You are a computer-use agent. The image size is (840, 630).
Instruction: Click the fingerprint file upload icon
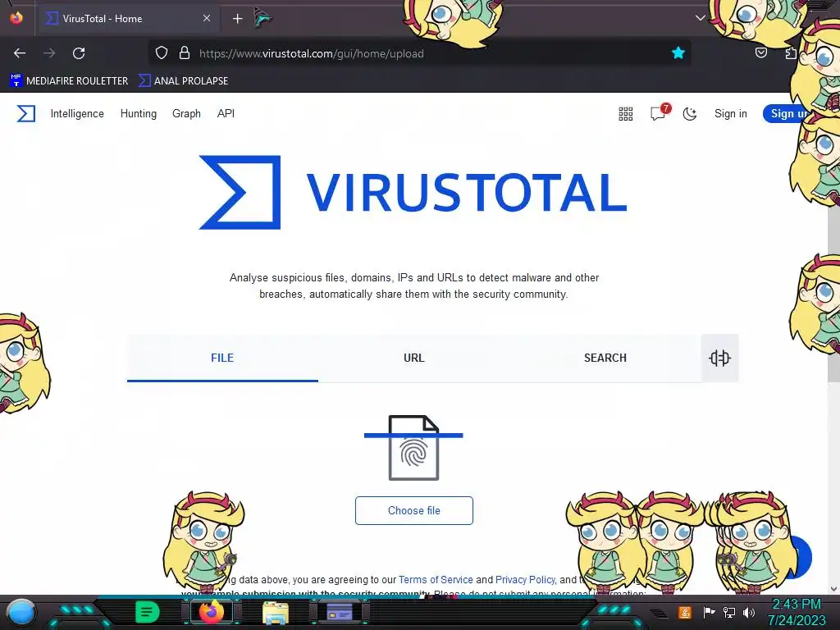(x=413, y=448)
